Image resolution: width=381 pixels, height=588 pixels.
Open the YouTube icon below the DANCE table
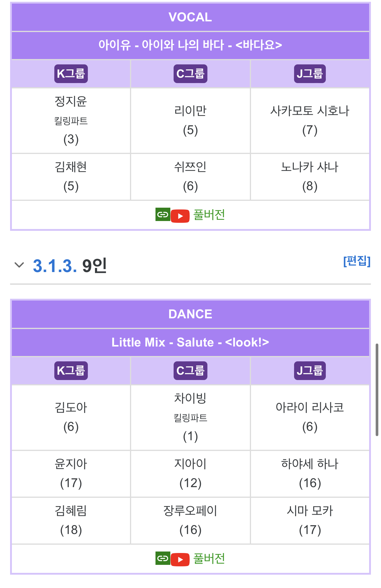[x=180, y=559]
